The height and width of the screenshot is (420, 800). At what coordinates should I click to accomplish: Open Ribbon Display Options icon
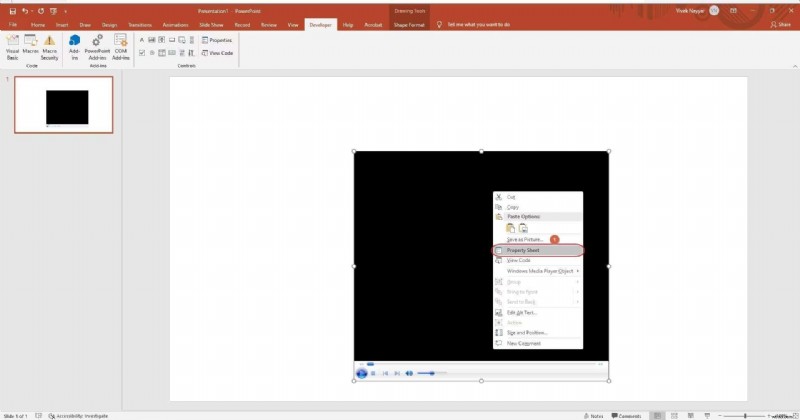click(x=733, y=11)
